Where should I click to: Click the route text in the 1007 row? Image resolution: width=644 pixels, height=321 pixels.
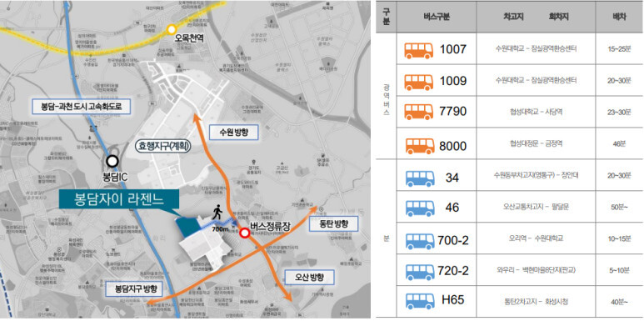point(536,49)
